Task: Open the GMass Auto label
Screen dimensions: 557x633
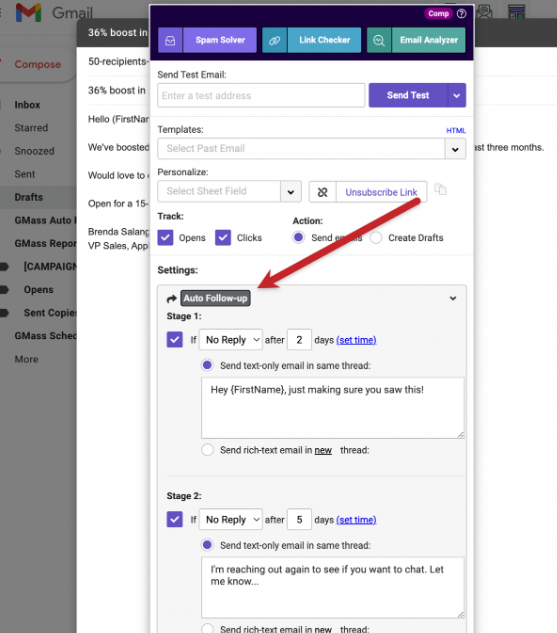Action: point(45,220)
